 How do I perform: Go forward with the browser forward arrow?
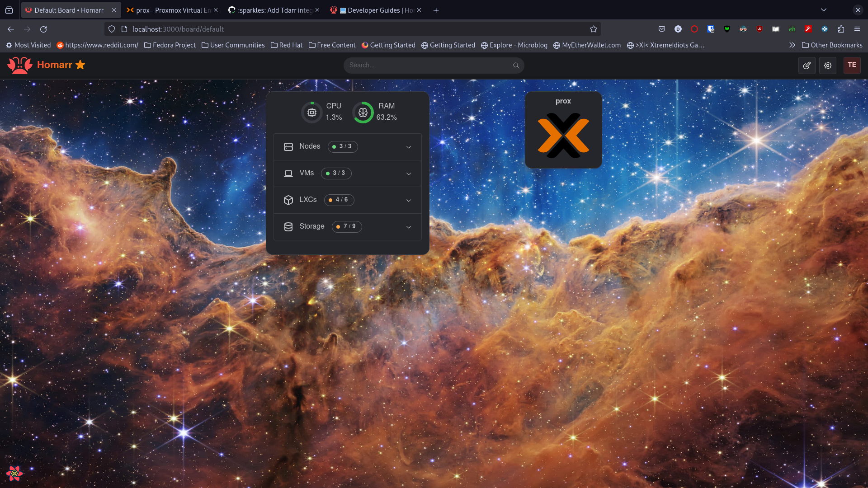[27, 29]
